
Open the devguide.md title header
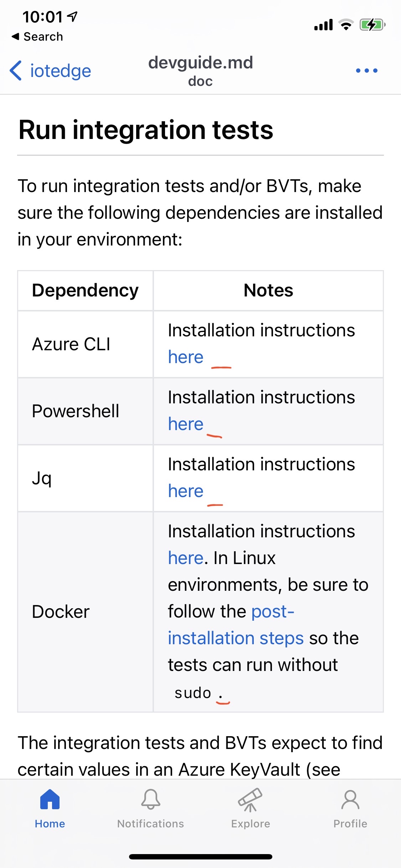click(200, 63)
